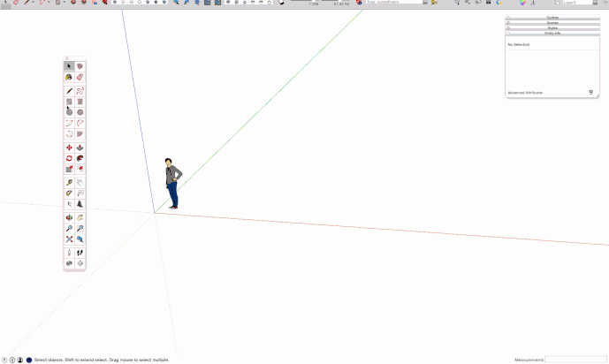Open the Materials color wheel
This screenshot has width=609, height=364.
(x=522, y=3)
